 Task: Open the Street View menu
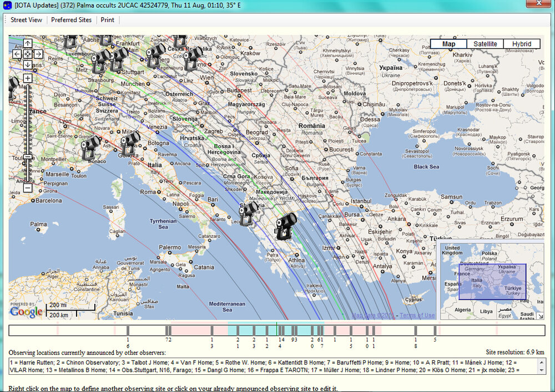[26, 19]
